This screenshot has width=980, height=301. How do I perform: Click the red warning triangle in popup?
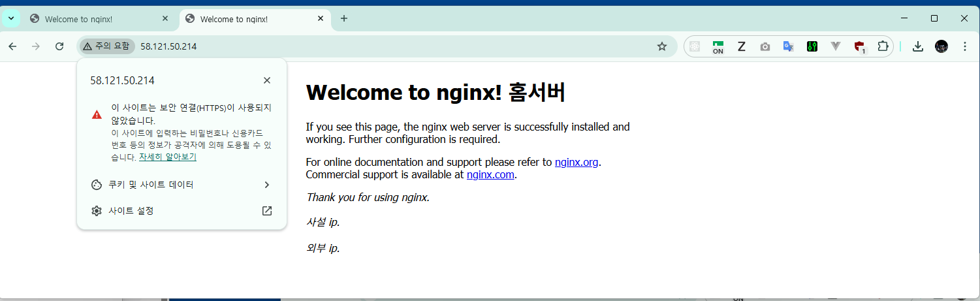(97, 114)
